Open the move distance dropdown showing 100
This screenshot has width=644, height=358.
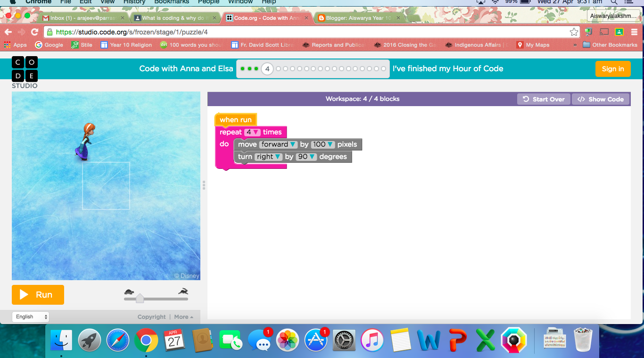click(x=322, y=144)
